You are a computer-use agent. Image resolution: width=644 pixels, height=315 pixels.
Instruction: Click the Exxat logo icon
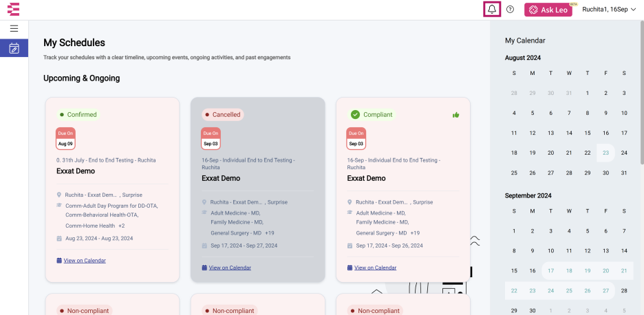tap(14, 9)
